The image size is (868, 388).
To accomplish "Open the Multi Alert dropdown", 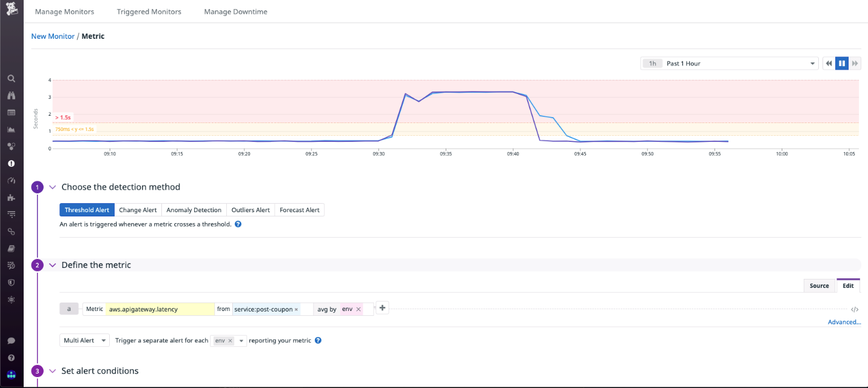I will point(84,340).
